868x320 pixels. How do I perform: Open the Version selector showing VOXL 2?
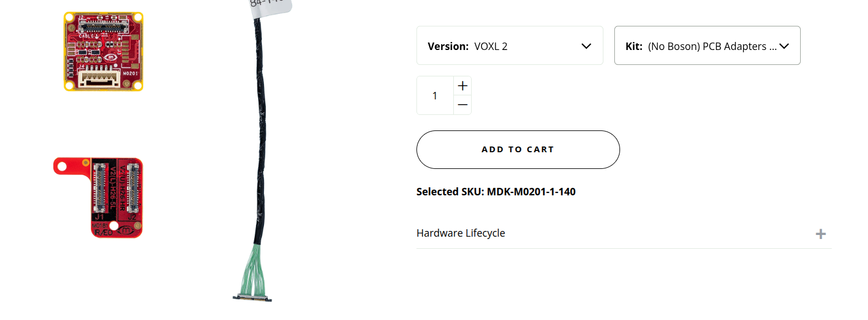[509, 46]
